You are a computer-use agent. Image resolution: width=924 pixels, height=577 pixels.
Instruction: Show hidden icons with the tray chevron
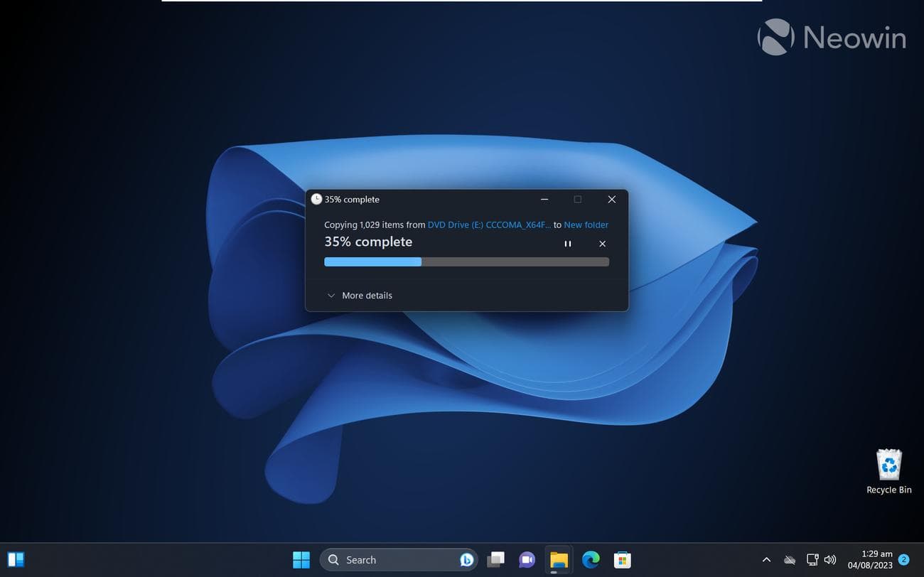point(767,559)
